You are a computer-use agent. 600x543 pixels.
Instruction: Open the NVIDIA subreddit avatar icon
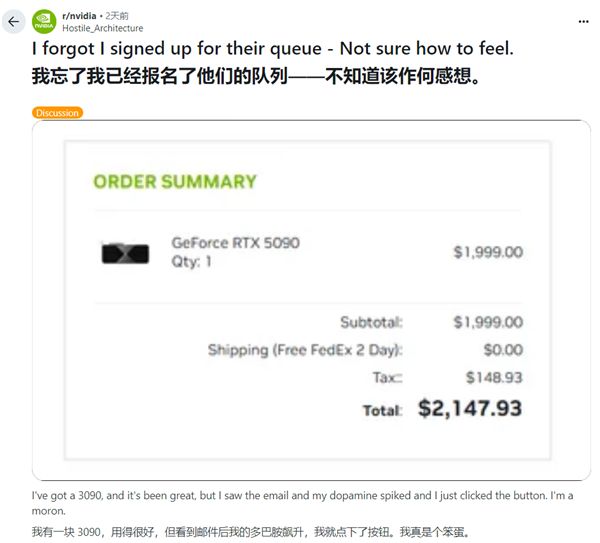click(44, 22)
